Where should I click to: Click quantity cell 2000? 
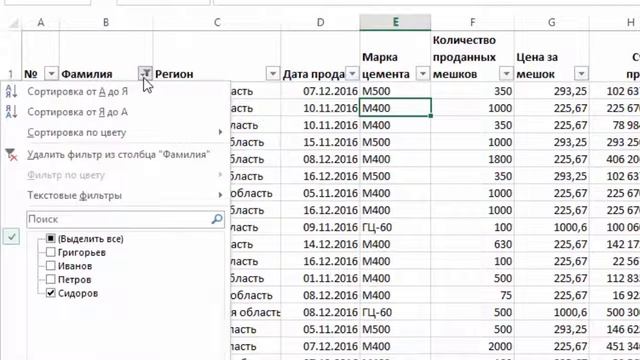click(472, 346)
